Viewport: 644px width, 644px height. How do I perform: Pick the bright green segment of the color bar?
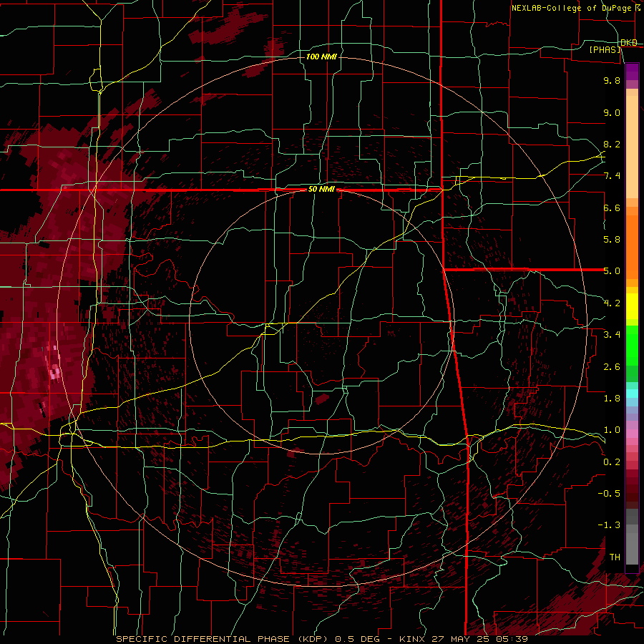632,346
